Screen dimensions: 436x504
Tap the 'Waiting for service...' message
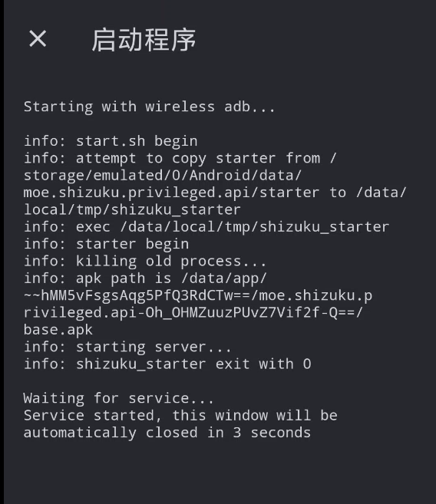point(119,399)
